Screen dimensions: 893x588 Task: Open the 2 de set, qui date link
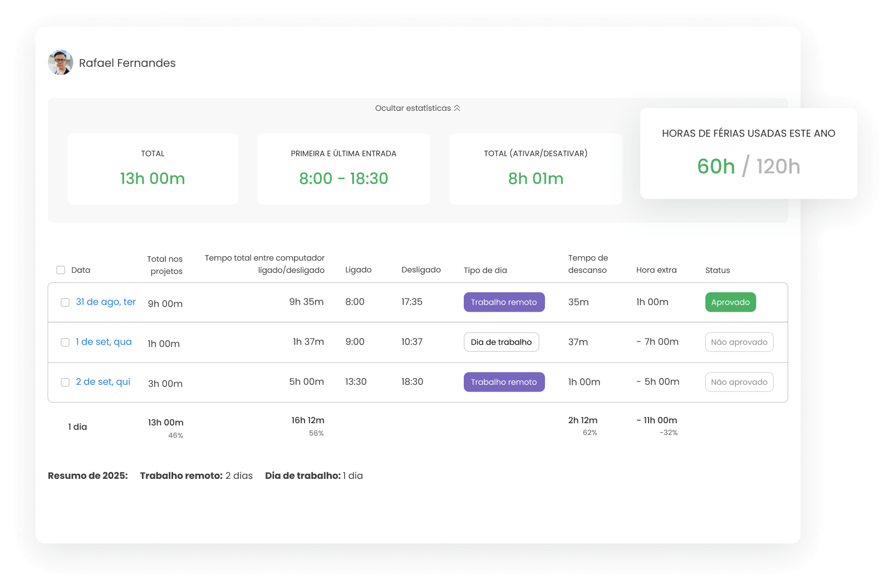click(103, 382)
